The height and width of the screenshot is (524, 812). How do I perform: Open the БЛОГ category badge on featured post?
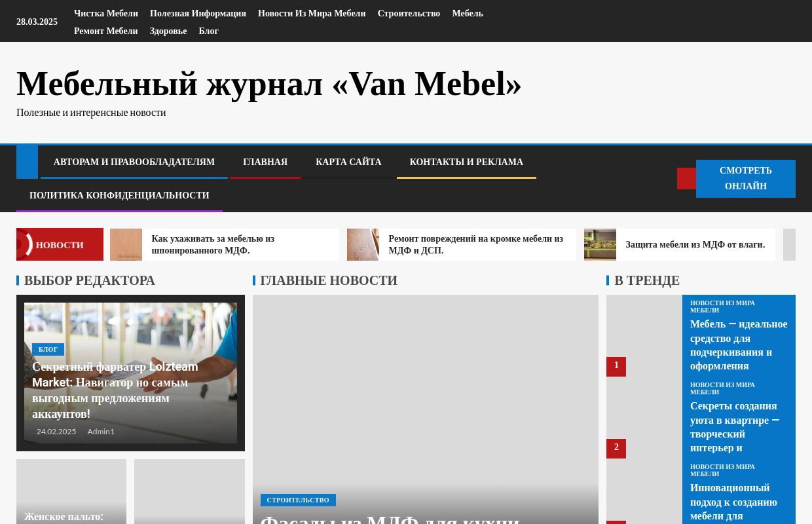point(48,349)
